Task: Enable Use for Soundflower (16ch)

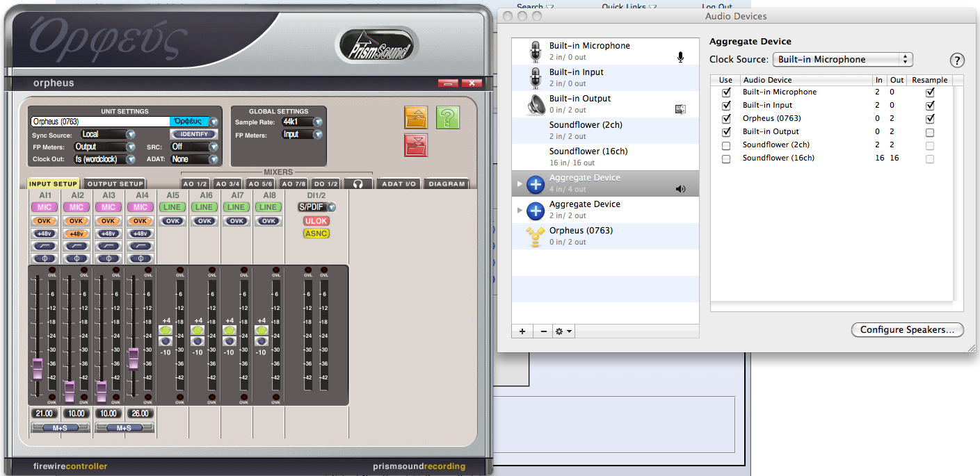Action: (727, 158)
